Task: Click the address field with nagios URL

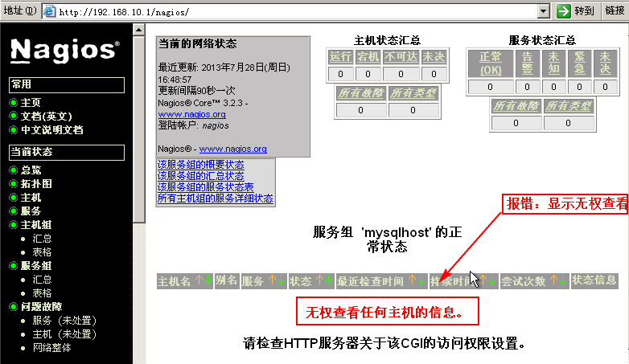Action: pos(297,11)
